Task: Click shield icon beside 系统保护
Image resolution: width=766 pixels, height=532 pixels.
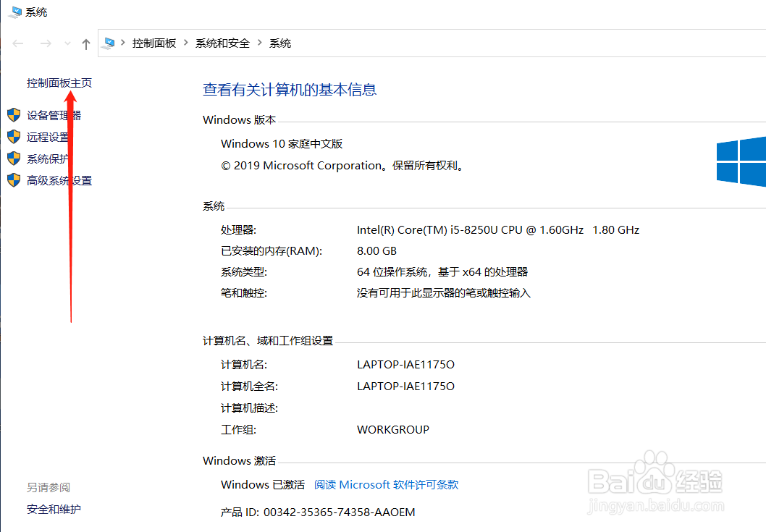Action: (14, 159)
